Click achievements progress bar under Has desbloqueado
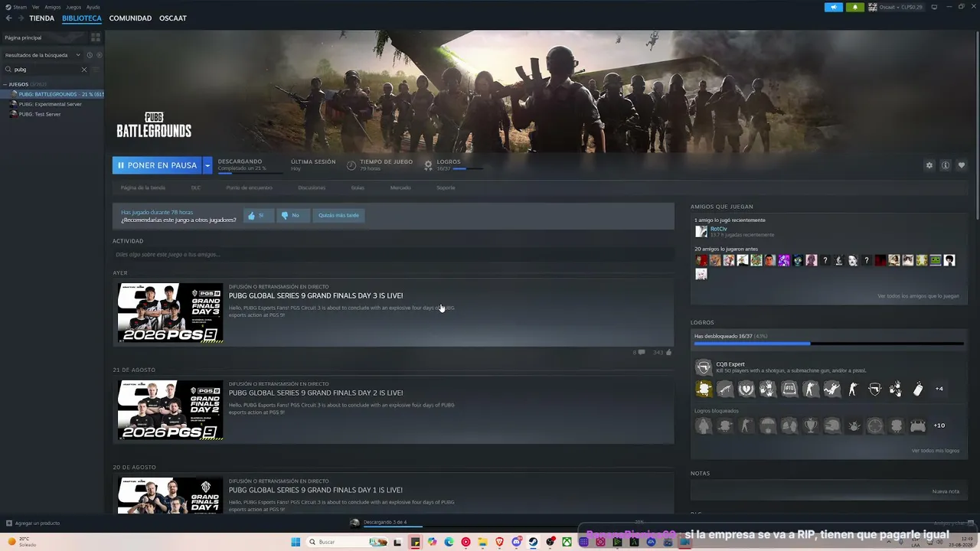The width and height of the screenshot is (980, 551). coord(828,344)
